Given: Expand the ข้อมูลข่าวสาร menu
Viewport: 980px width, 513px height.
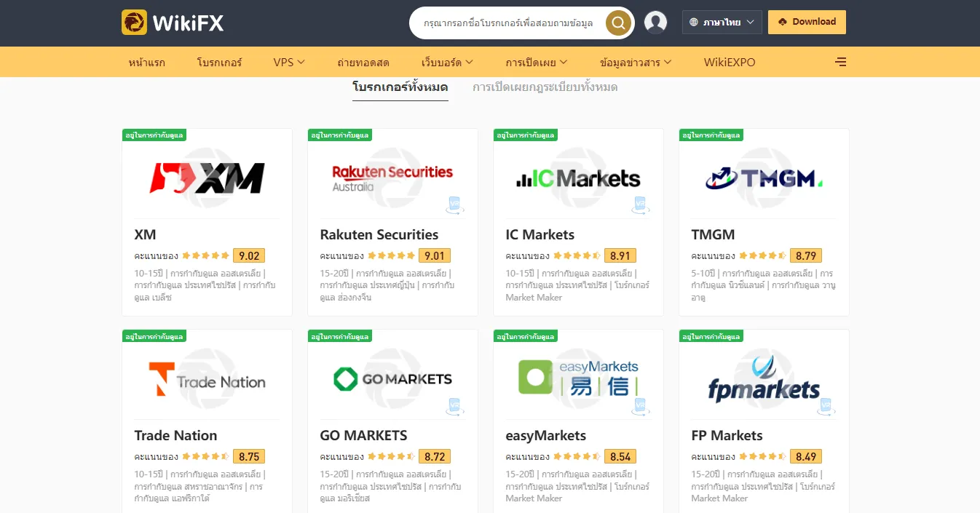Looking at the screenshot, I should click(636, 62).
